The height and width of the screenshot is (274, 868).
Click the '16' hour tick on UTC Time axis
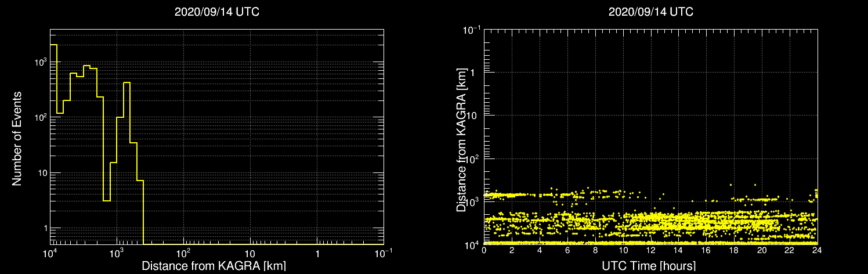click(706, 250)
